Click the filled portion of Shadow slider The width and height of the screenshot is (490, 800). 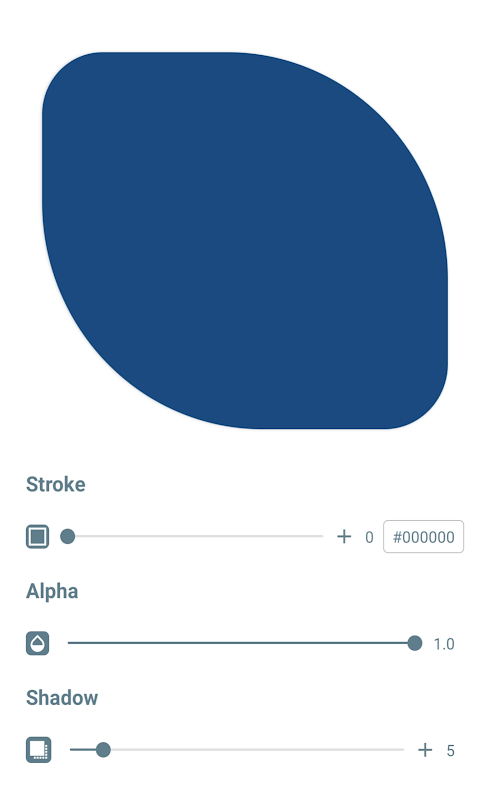click(83, 749)
